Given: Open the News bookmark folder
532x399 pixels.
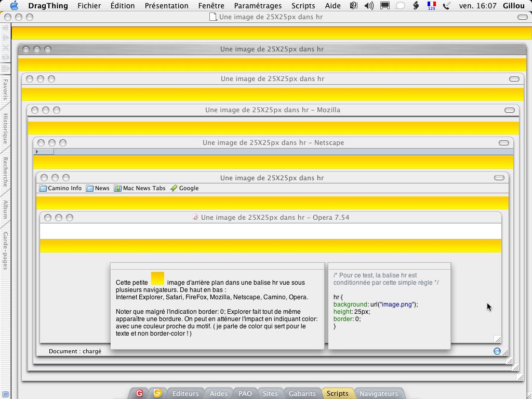Looking at the screenshot, I should pyautogui.click(x=98, y=188).
